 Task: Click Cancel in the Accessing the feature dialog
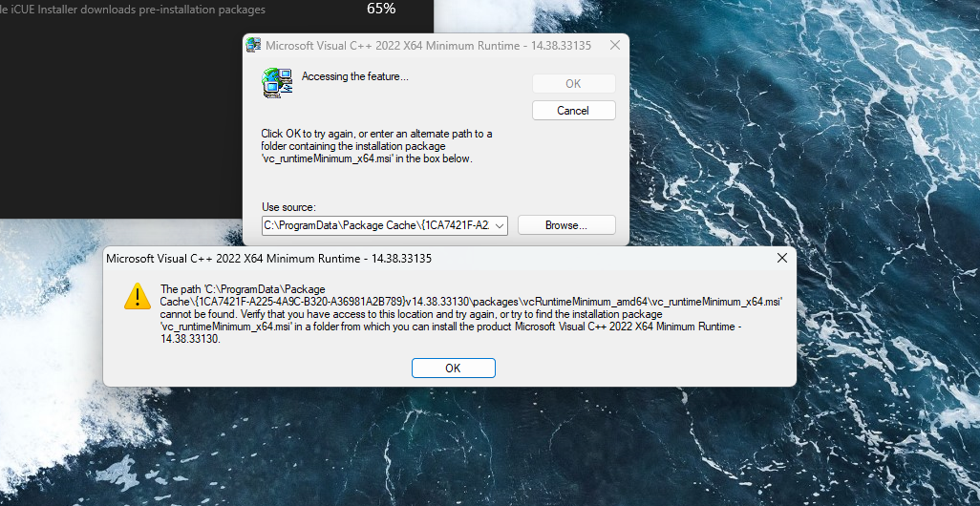tap(573, 111)
